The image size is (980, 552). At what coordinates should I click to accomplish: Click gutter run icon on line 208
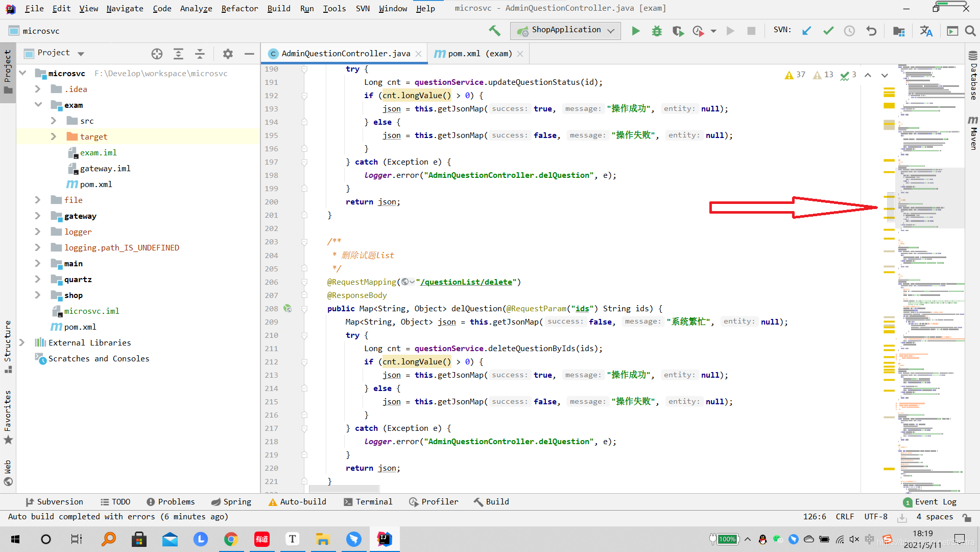[288, 308]
